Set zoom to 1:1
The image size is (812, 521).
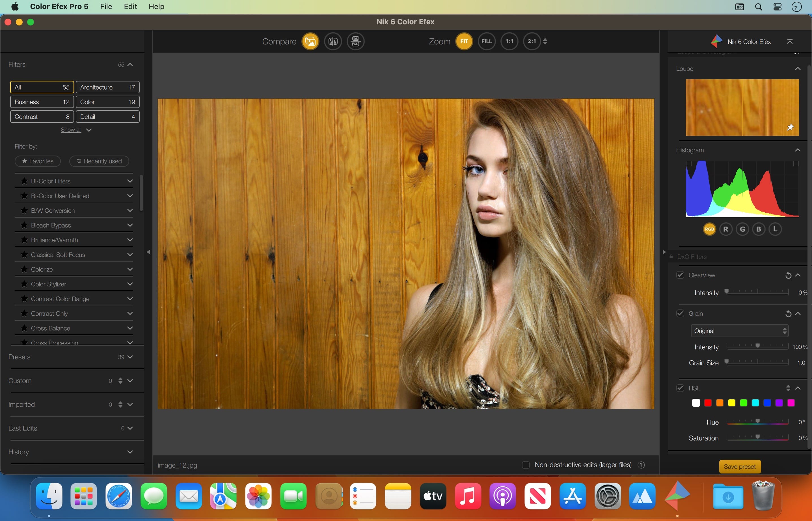point(509,41)
